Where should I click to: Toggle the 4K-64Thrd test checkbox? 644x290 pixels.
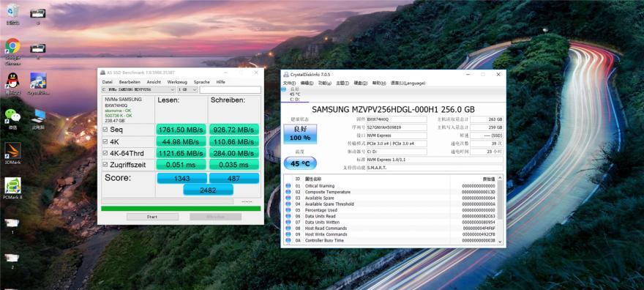click(x=105, y=153)
